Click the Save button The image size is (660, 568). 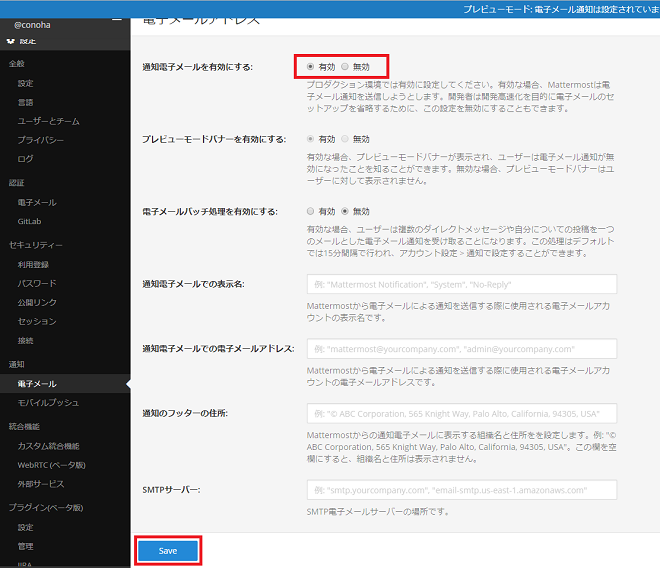168,551
